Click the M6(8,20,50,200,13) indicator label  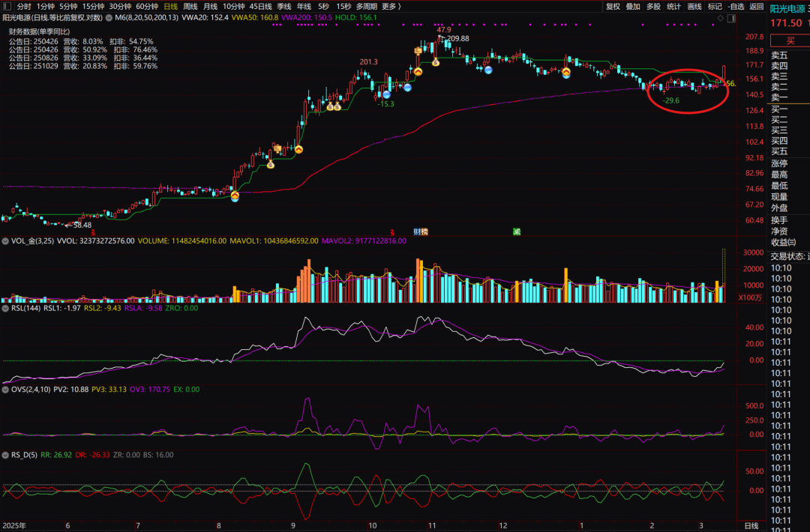(x=147, y=17)
